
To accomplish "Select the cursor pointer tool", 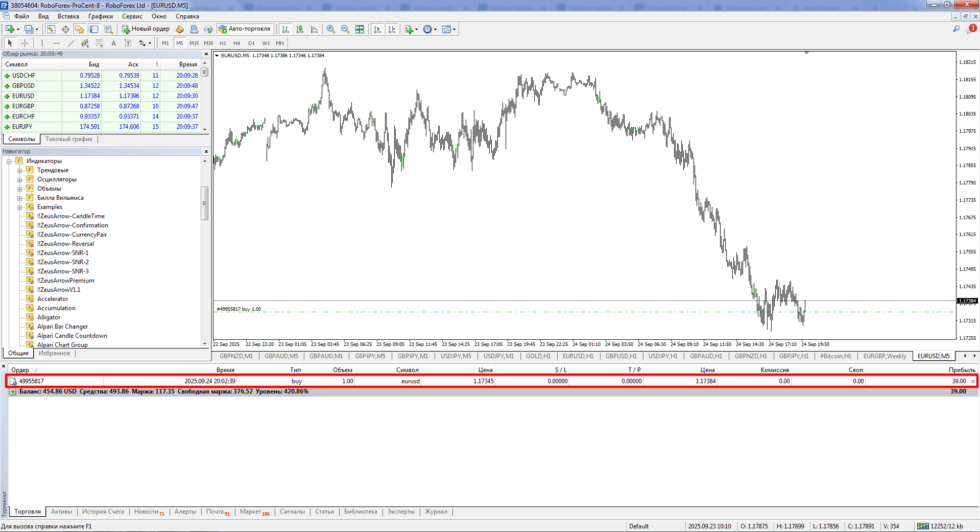I will click(10, 43).
